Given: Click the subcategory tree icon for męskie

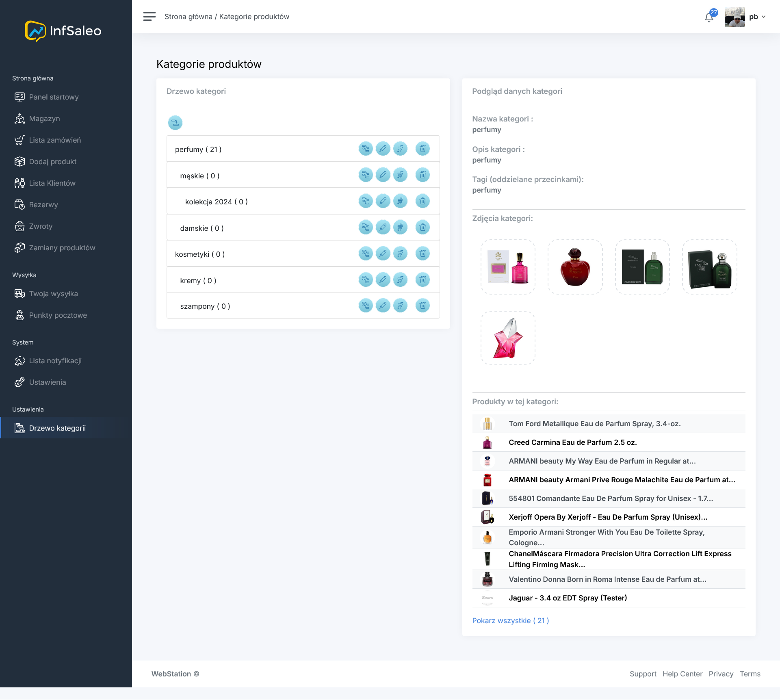Looking at the screenshot, I should [x=366, y=175].
